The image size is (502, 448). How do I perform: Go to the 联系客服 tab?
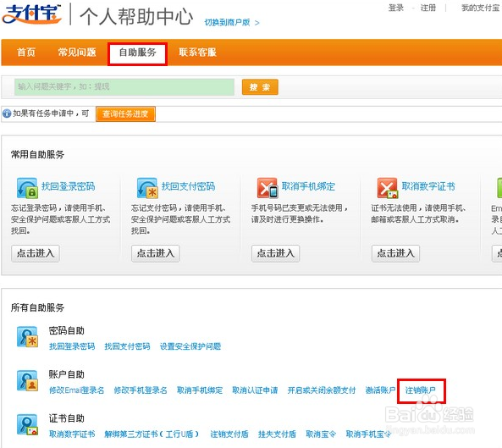(197, 53)
